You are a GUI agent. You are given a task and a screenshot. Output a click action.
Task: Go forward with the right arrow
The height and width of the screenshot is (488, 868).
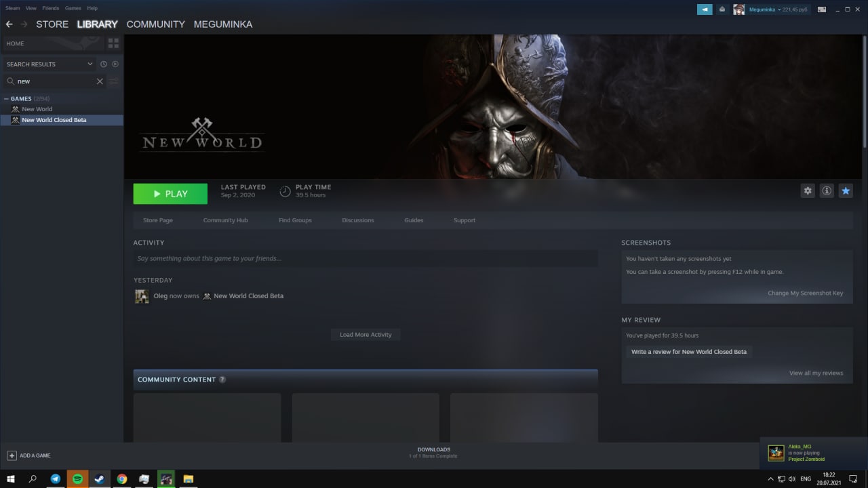pyautogui.click(x=24, y=24)
